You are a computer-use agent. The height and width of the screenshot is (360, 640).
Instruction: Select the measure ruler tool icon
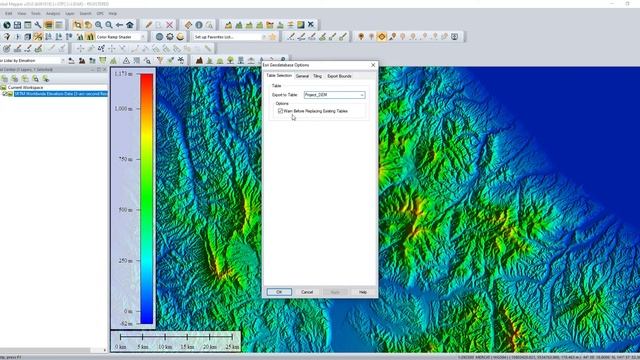pyautogui.click(x=188, y=25)
